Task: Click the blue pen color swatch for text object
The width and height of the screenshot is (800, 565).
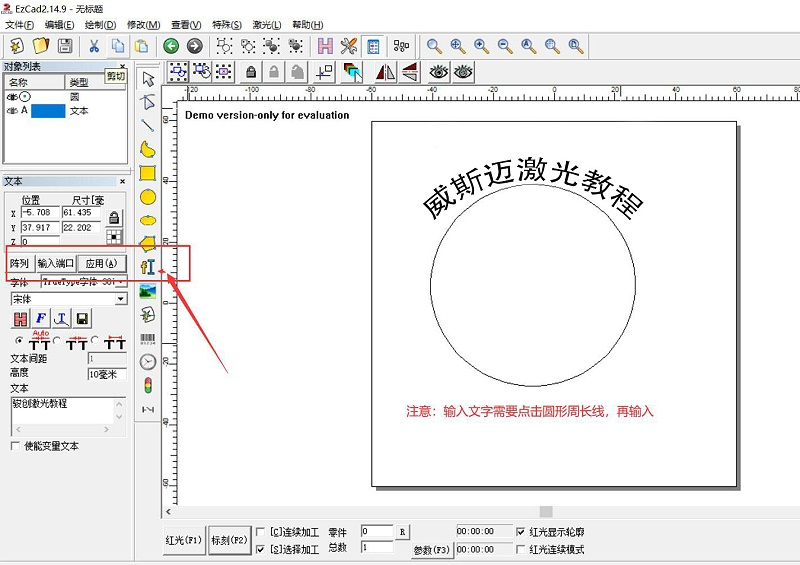Action: 48,111
